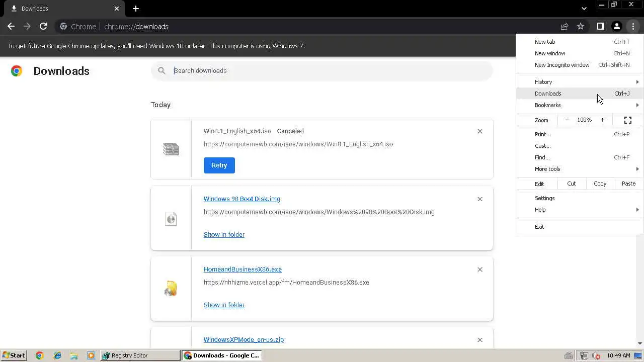Viewport: 644px width, 362px height.
Task: Click the network tray icon
Action: click(584, 355)
